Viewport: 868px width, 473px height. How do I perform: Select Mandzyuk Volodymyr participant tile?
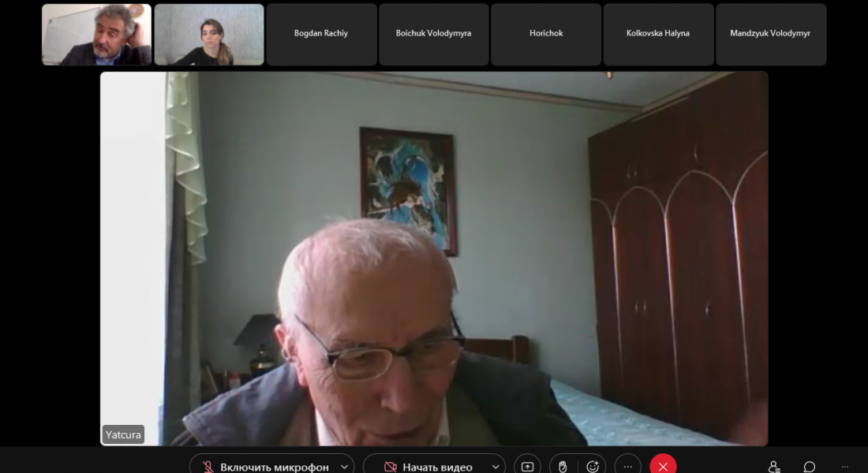(x=770, y=34)
